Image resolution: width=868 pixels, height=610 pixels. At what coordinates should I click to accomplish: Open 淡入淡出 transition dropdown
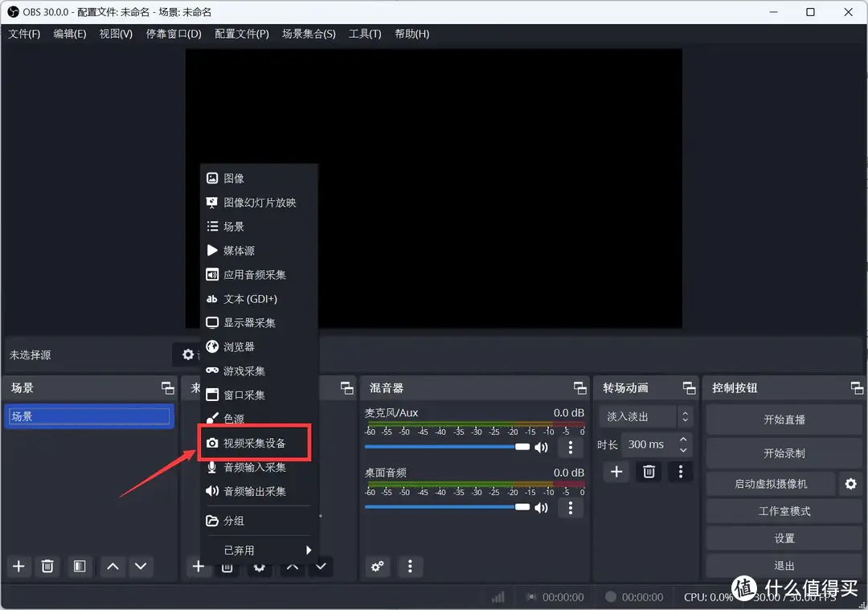(x=645, y=416)
